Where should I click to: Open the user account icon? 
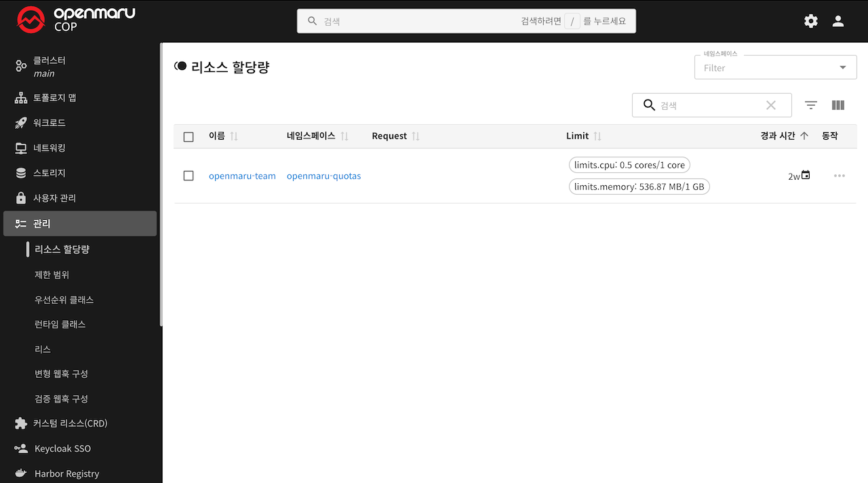(838, 21)
